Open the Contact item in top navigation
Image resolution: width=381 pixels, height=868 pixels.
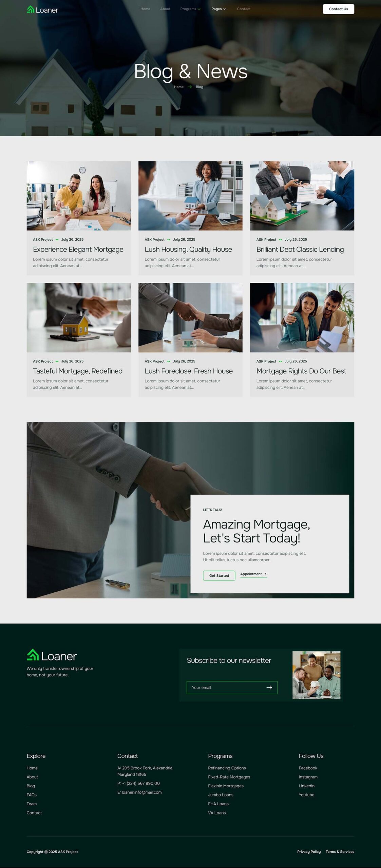(244, 9)
